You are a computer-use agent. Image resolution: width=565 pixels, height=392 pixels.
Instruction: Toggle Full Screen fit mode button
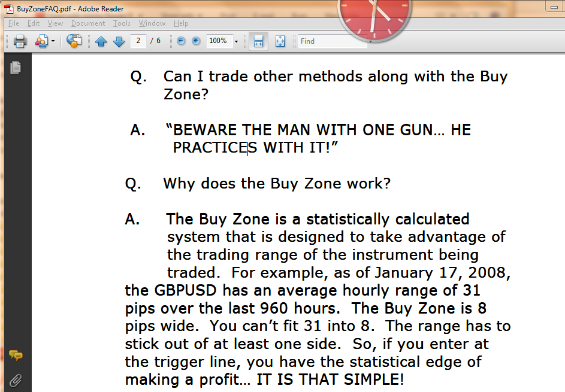pos(280,41)
